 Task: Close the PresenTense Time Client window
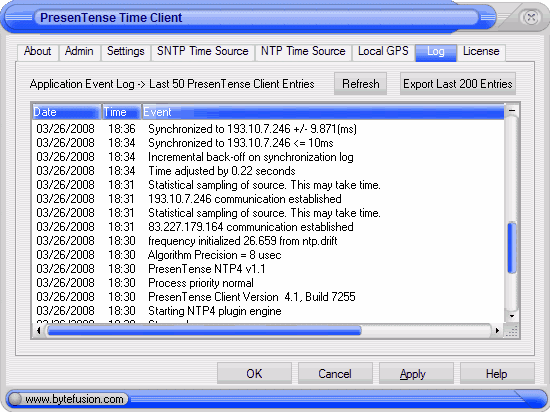[x=531, y=17]
